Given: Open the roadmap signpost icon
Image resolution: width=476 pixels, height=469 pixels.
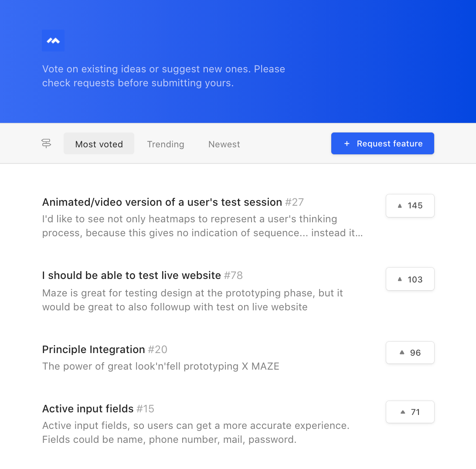Looking at the screenshot, I should 46,143.
